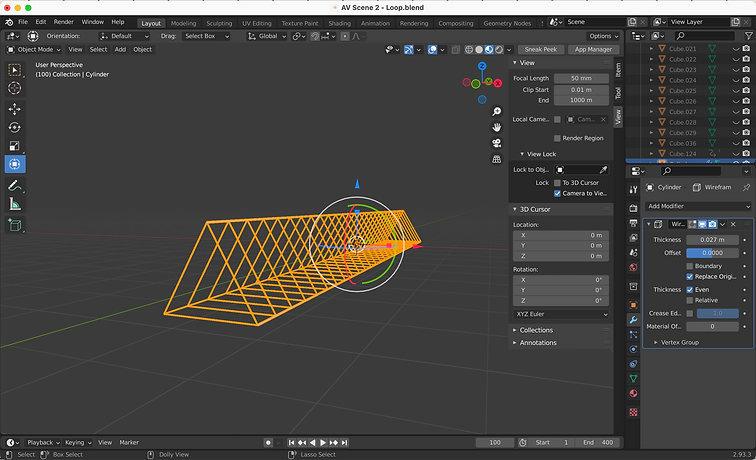Screen dimensions: 756x460
Task: Click the Sneak Peek button
Action: (540, 50)
